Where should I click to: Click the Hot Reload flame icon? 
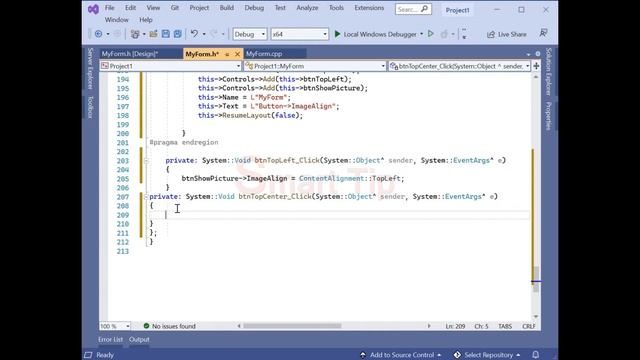click(x=444, y=34)
